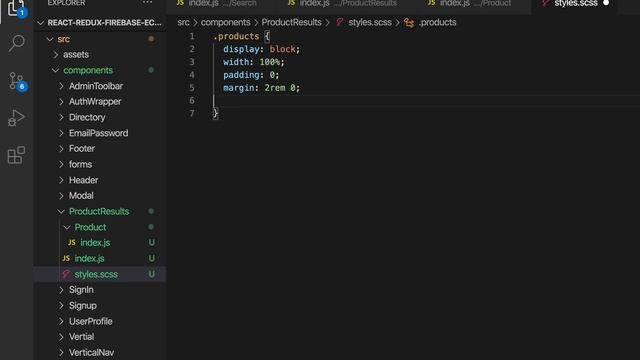Click the .products selector on line 1
Viewport: 640px width, 360px height.
click(236, 36)
